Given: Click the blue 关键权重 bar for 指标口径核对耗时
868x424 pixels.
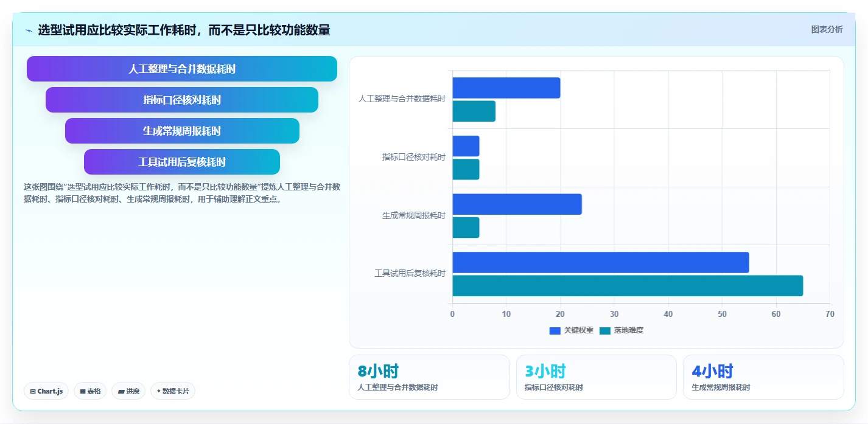Looking at the screenshot, I should [466, 146].
